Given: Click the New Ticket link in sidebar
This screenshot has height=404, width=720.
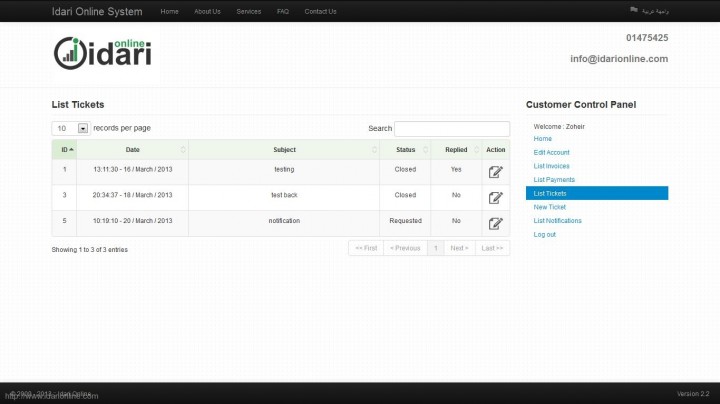Looking at the screenshot, I should point(550,207).
